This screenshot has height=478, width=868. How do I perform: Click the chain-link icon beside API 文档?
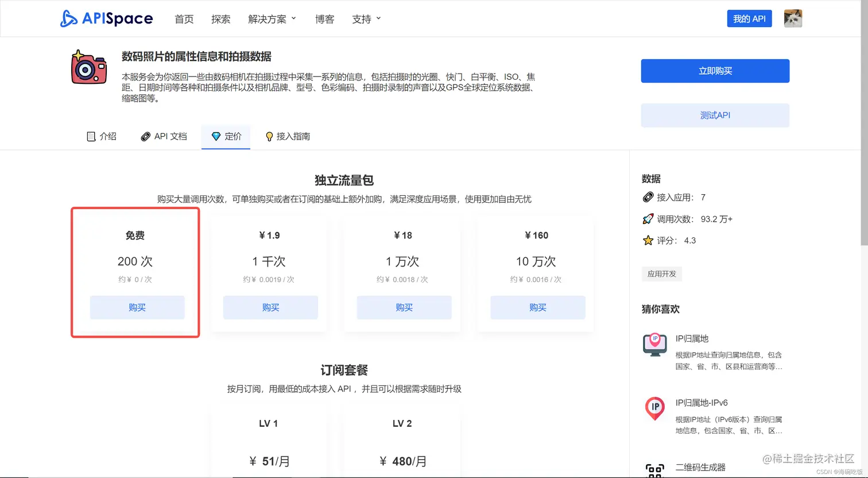(145, 136)
